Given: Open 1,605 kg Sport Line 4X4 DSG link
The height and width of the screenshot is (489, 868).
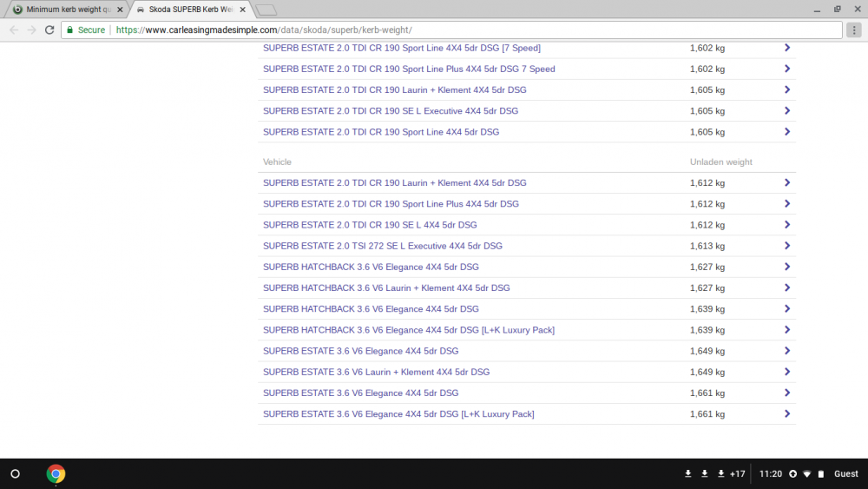Looking at the screenshot, I should point(381,132).
